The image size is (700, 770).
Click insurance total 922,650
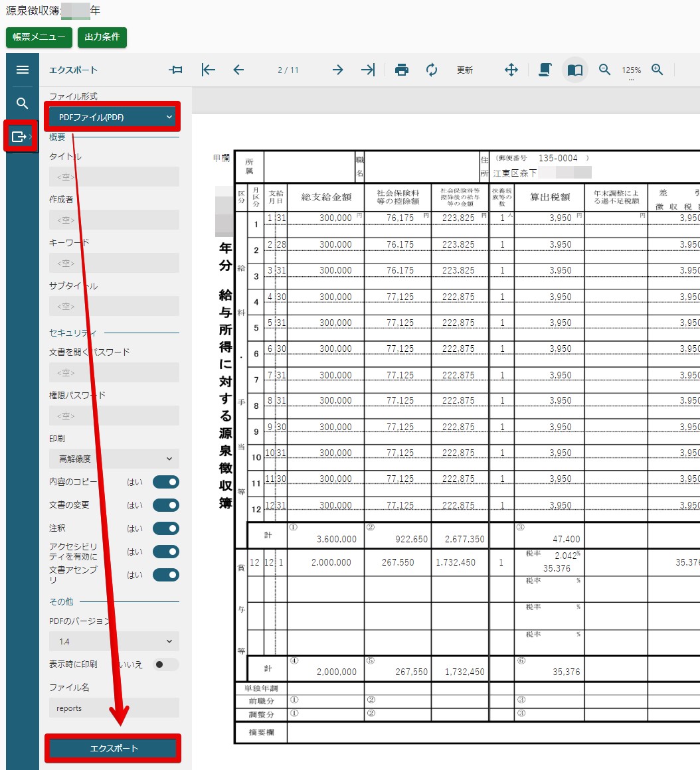[412, 539]
